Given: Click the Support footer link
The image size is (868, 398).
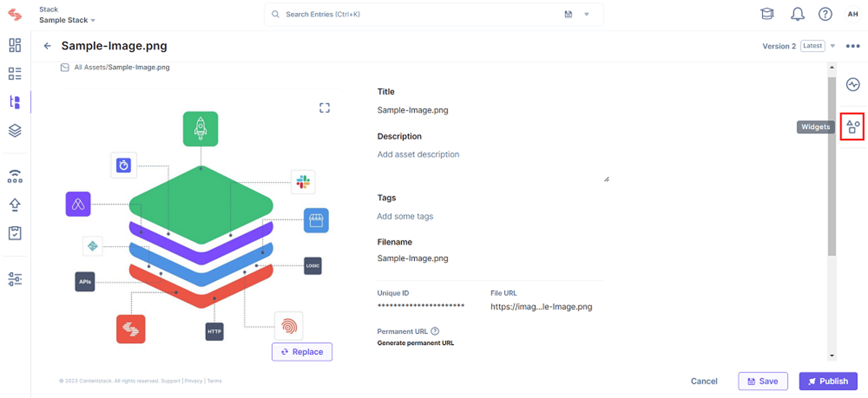Looking at the screenshot, I should [x=170, y=381].
